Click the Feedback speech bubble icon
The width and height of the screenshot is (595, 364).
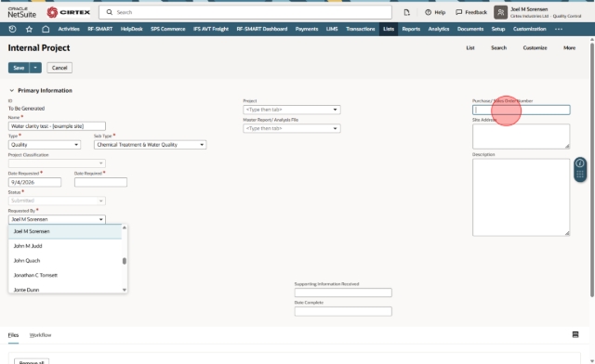pyautogui.click(x=458, y=12)
